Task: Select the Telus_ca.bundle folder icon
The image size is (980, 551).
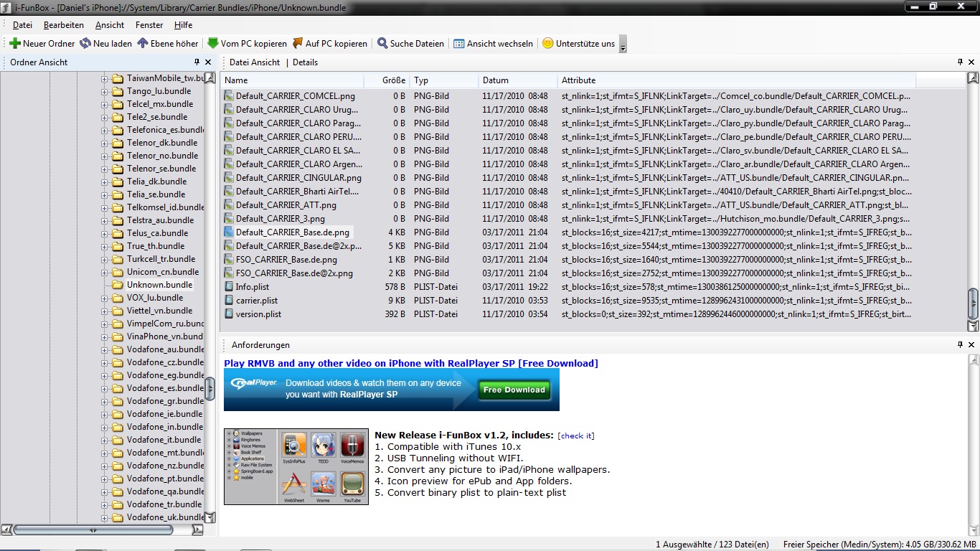Action: point(118,233)
